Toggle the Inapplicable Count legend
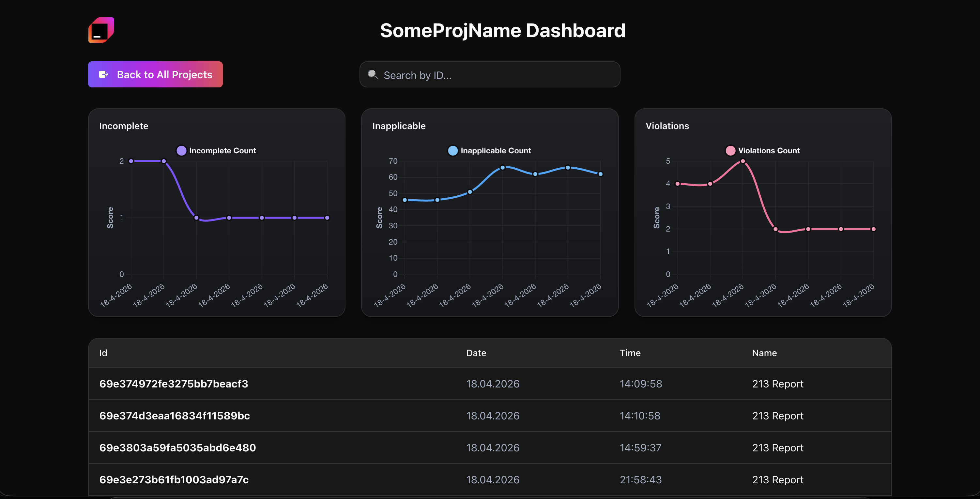Image resolution: width=980 pixels, height=499 pixels. point(495,151)
